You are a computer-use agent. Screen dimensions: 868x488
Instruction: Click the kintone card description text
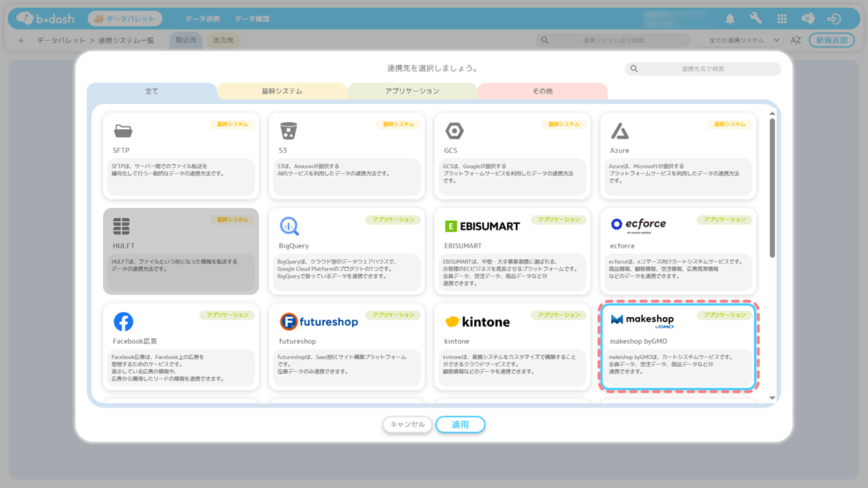tap(509, 364)
